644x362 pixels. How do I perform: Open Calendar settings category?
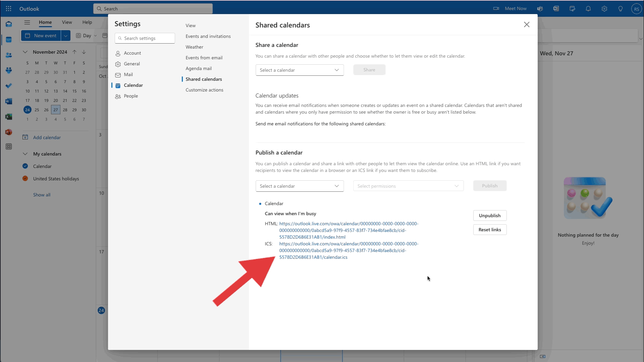[145, 85]
